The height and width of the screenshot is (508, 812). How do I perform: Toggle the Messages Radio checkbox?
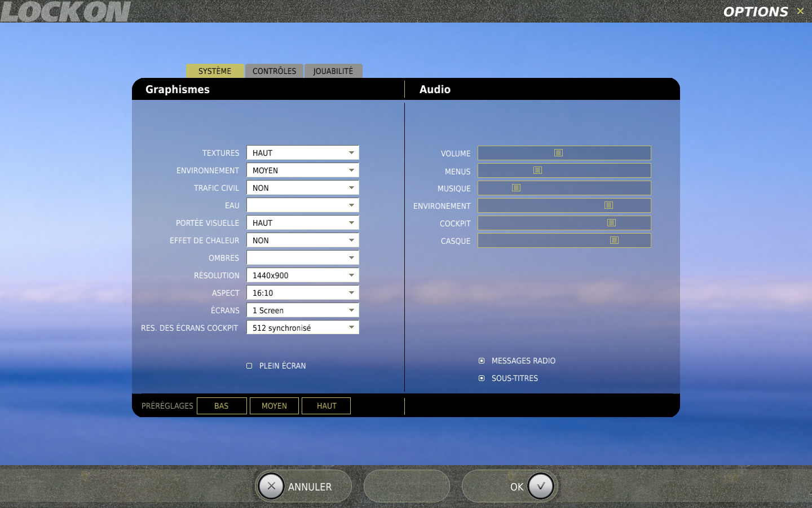[482, 361]
